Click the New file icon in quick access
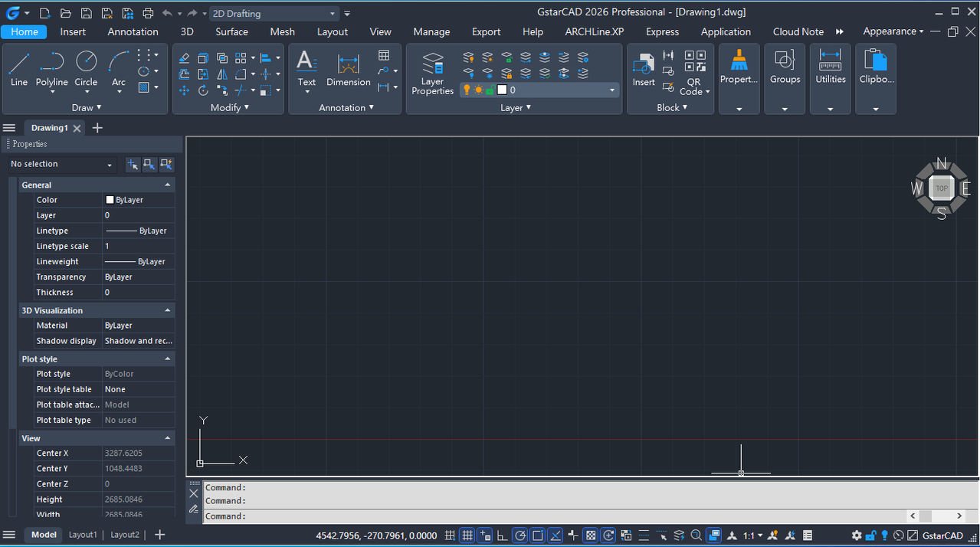 coord(45,13)
